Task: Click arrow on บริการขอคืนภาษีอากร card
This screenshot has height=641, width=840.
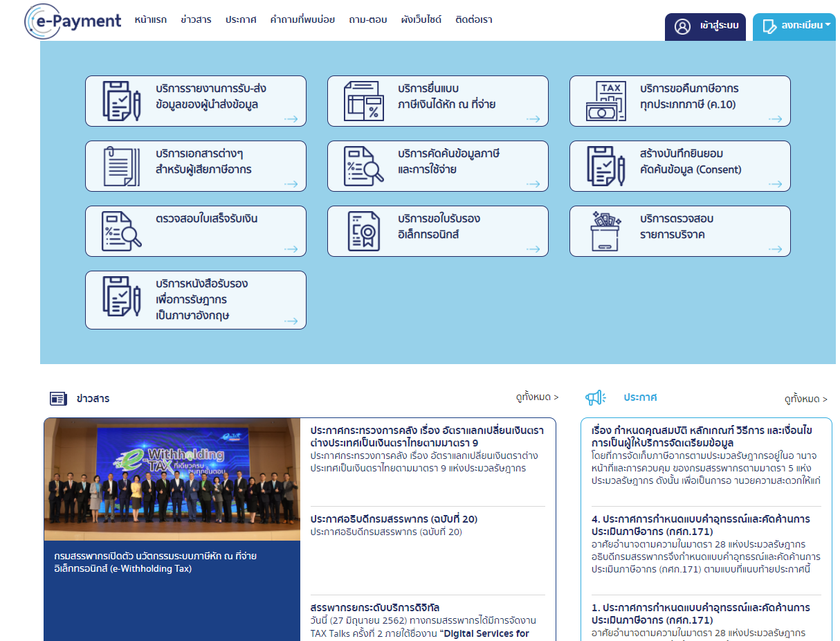Action: [x=775, y=119]
